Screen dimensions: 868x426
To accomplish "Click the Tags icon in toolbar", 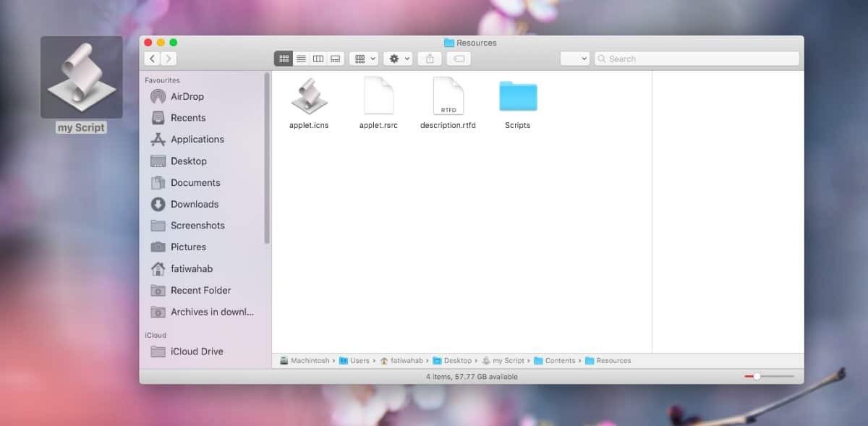I will 457,59.
